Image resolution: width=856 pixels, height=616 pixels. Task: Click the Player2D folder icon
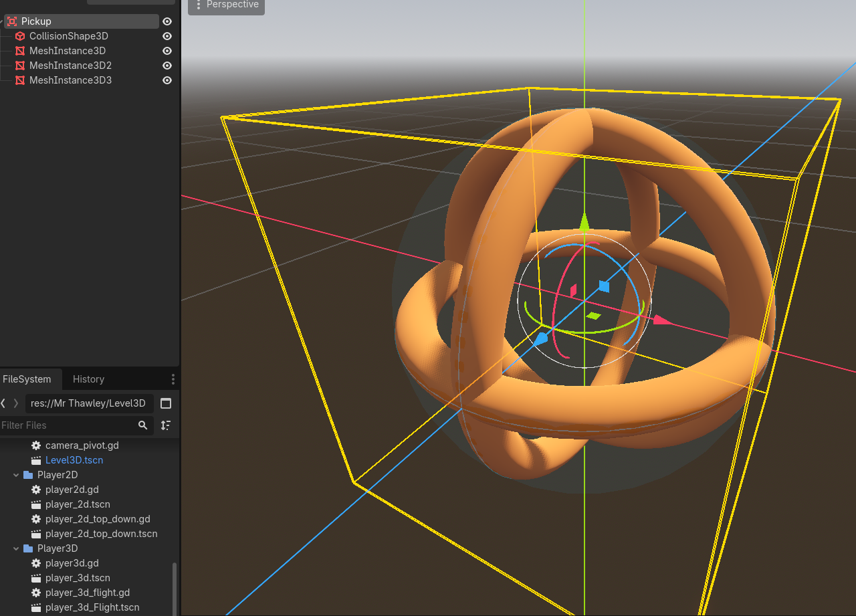(28, 475)
